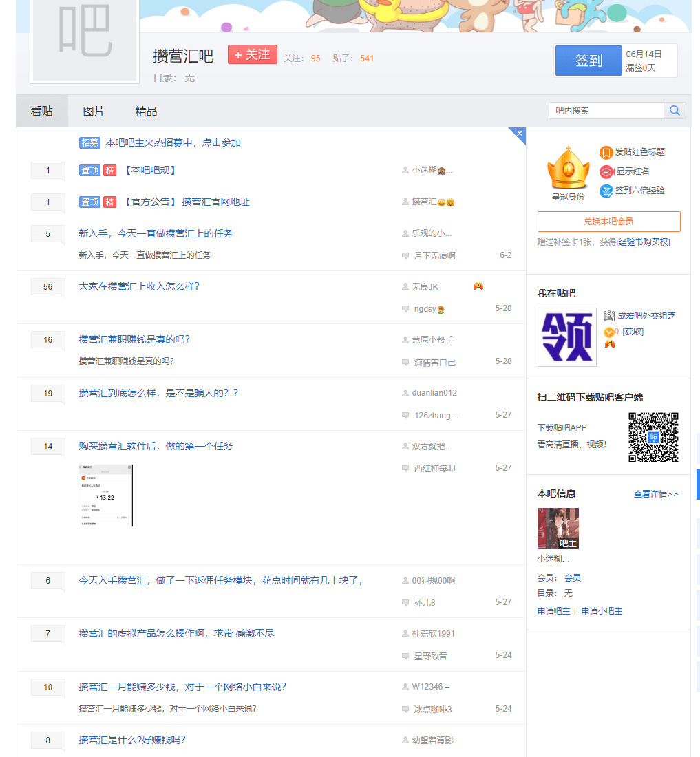Open the post 攒营汇是什么?好赚钱吗?
The width and height of the screenshot is (700, 757).
(x=132, y=740)
